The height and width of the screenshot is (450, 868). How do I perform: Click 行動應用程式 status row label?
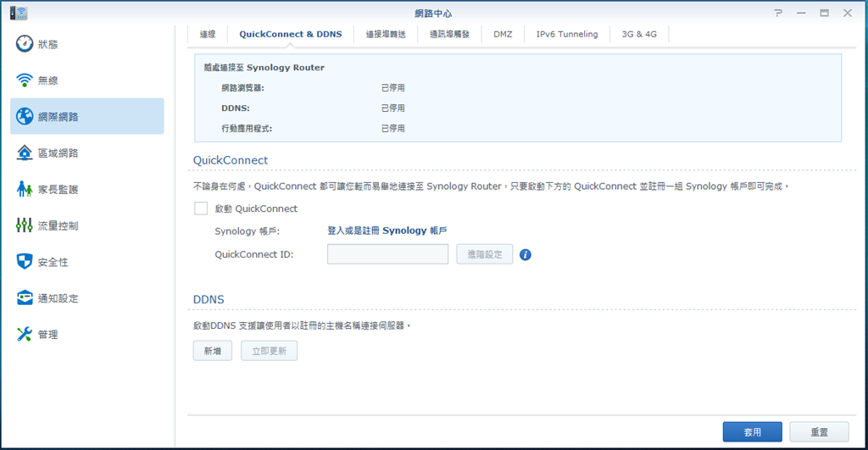[x=247, y=129]
